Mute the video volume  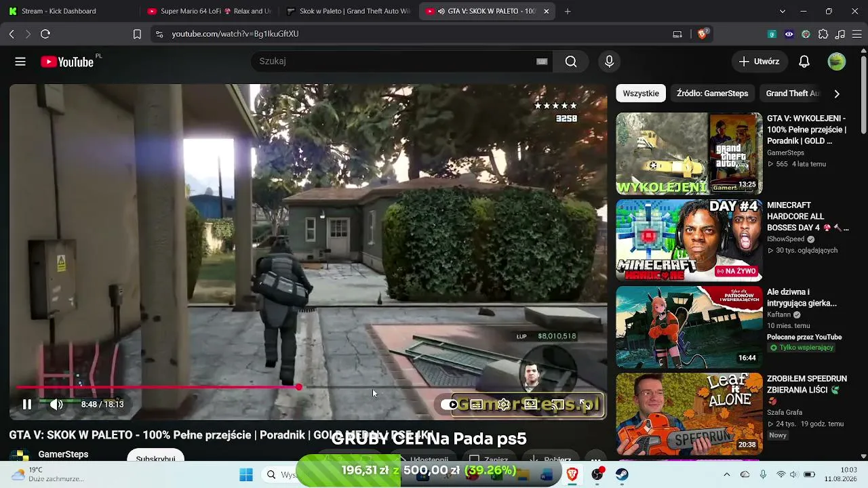point(56,405)
